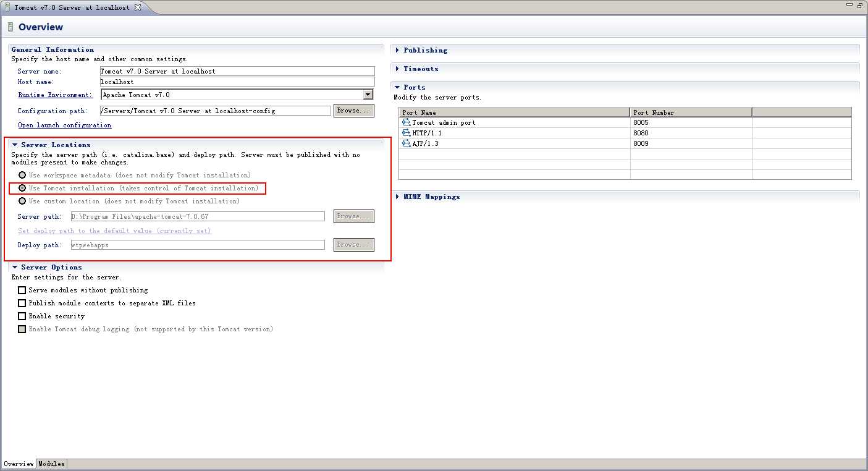Click the Server path text field
868x471 pixels.
(198, 216)
